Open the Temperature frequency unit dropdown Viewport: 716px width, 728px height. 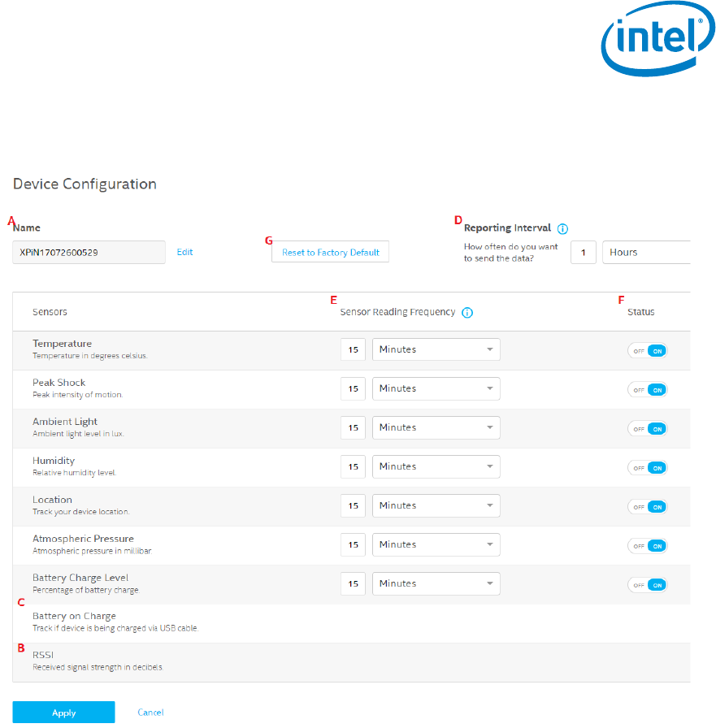(436, 349)
